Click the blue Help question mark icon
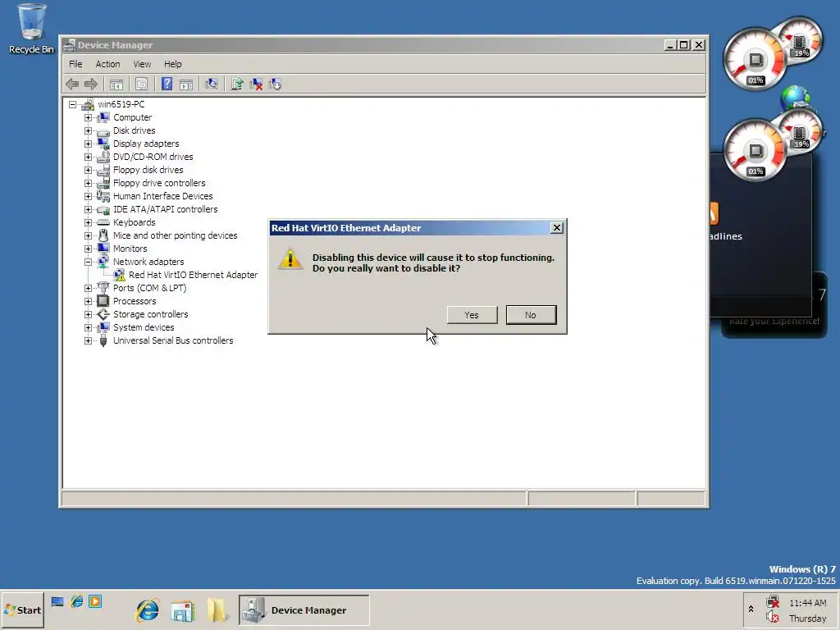Viewport: 840px width, 630px height. [x=167, y=84]
